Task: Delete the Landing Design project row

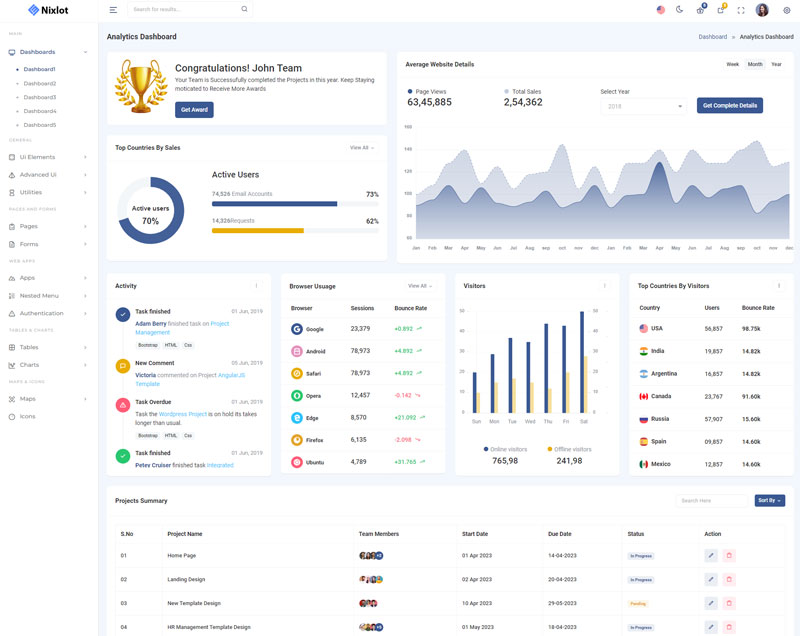Action: [729, 579]
